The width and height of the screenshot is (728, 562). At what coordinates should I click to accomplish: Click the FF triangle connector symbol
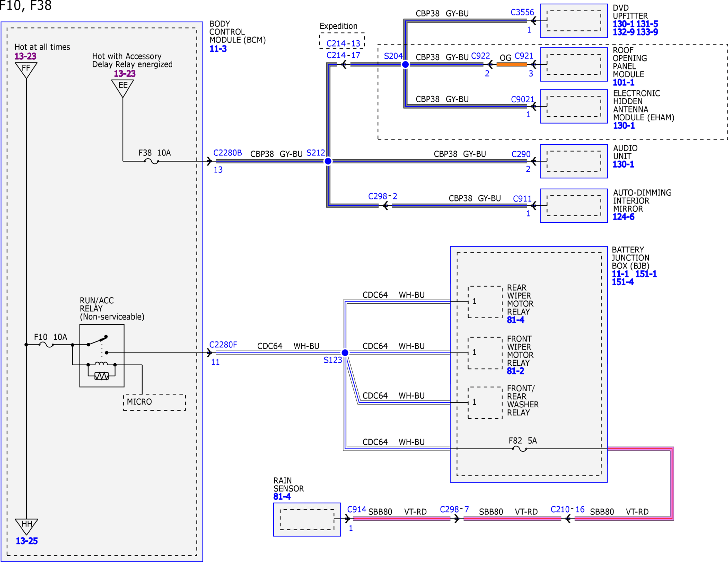click(x=26, y=70)
